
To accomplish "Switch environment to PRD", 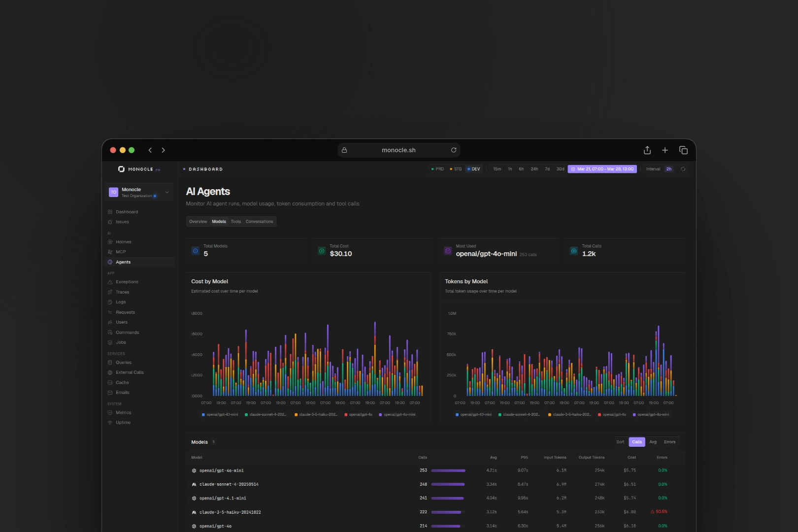I will coord(437,169).
